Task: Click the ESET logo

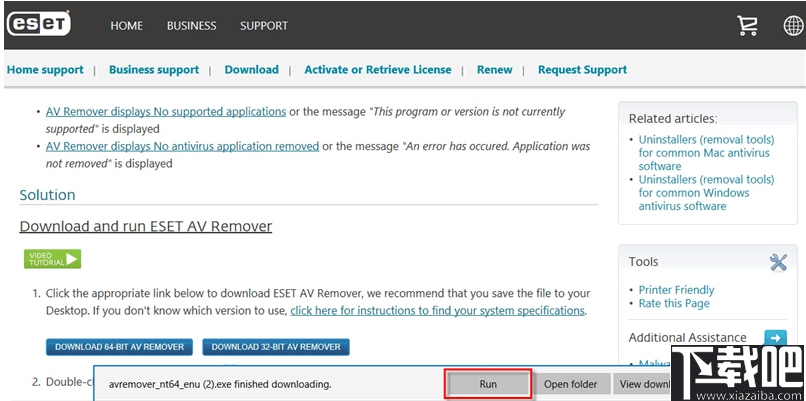Action: point(38,24)
